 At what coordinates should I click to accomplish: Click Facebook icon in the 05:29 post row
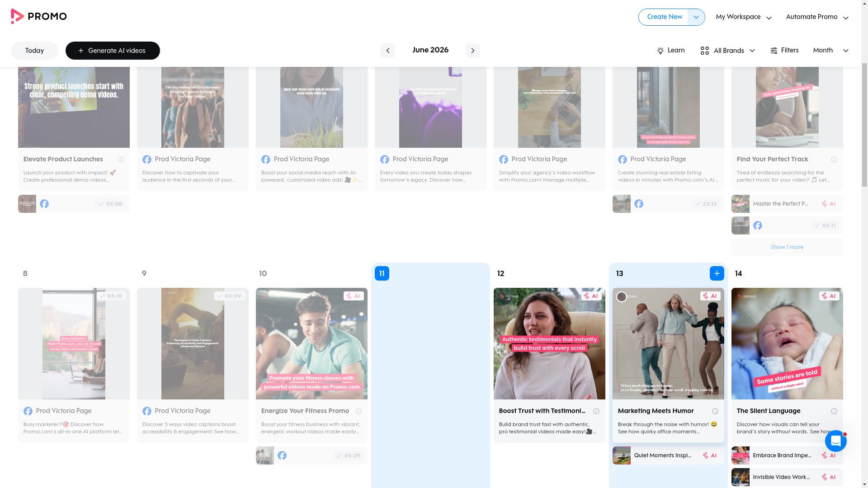(x=282, y=455)
